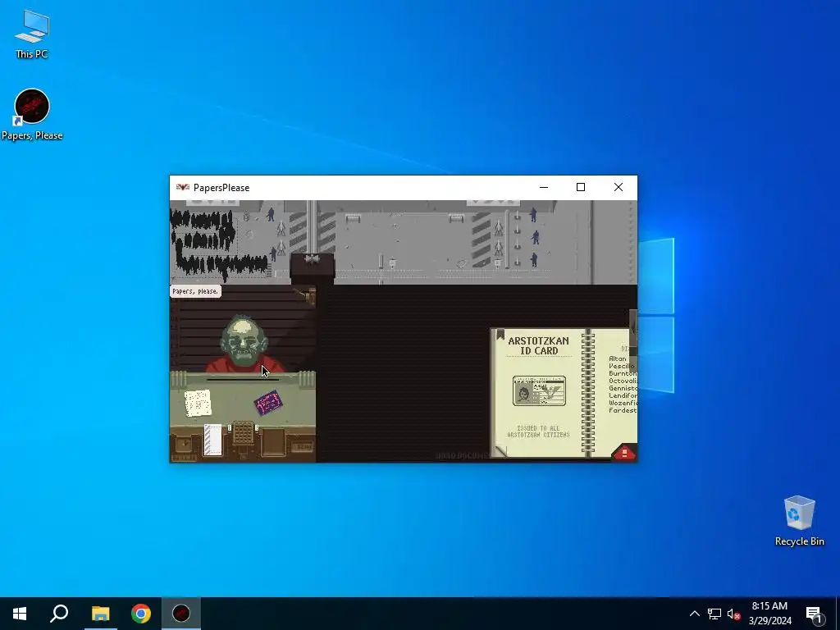Select the Burnton district entry
This screenshot has height=630, width=840.
pos(623,373)
